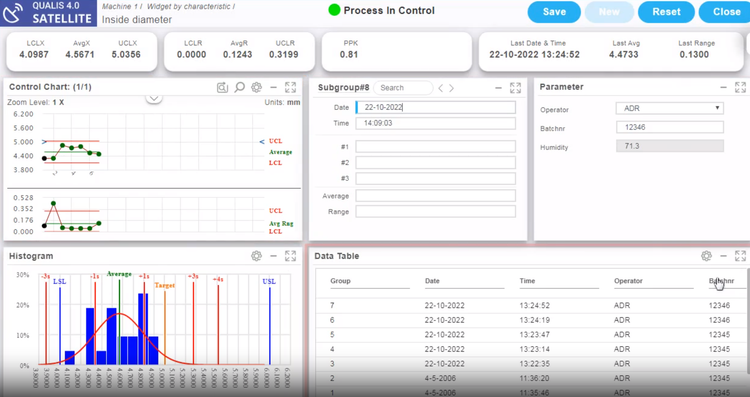
Task: Select data table row for group 2
Action: tap(531, 378)
